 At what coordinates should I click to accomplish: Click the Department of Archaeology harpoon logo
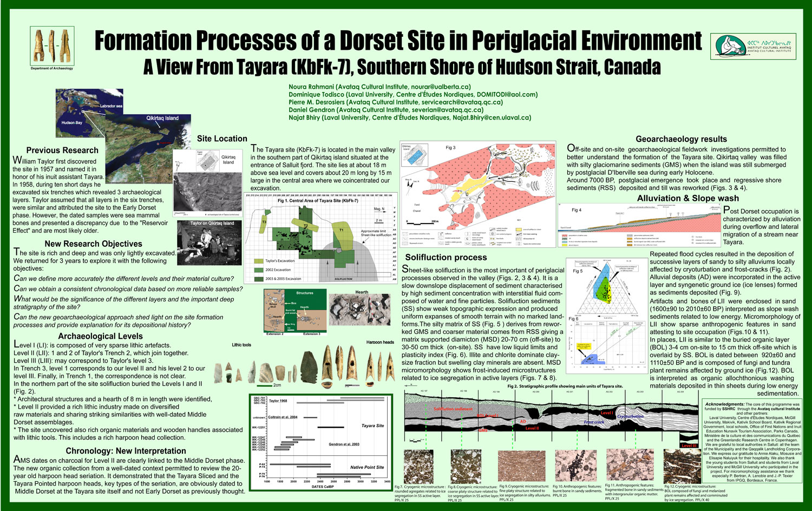point(52,47)
